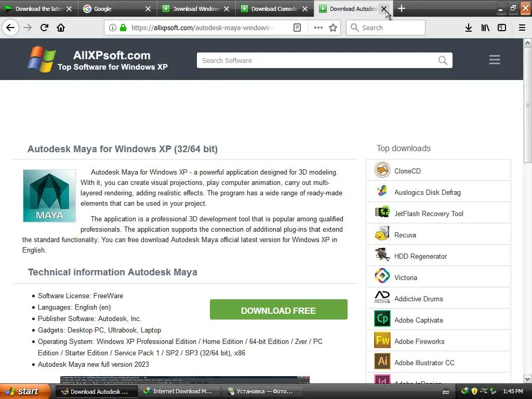
Task: Open the AllXPsoft site hamburger menu
Action: (x=495, y=60)
